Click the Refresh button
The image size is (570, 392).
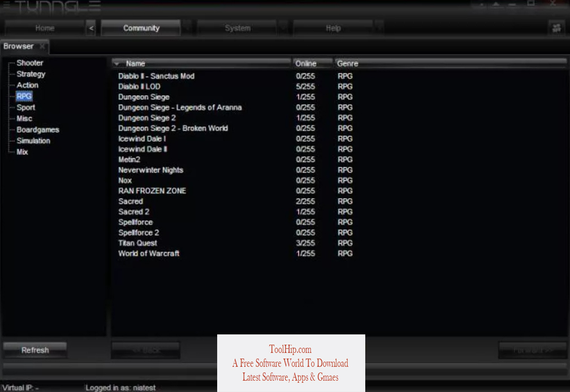pos(35,350)
